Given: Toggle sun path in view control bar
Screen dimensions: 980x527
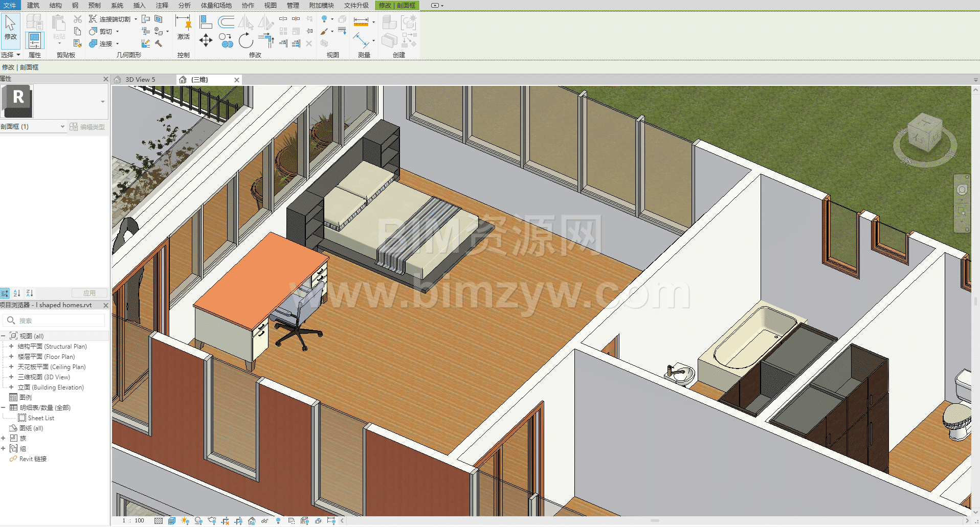Looking at the screenshot, I should coord(185,521).
